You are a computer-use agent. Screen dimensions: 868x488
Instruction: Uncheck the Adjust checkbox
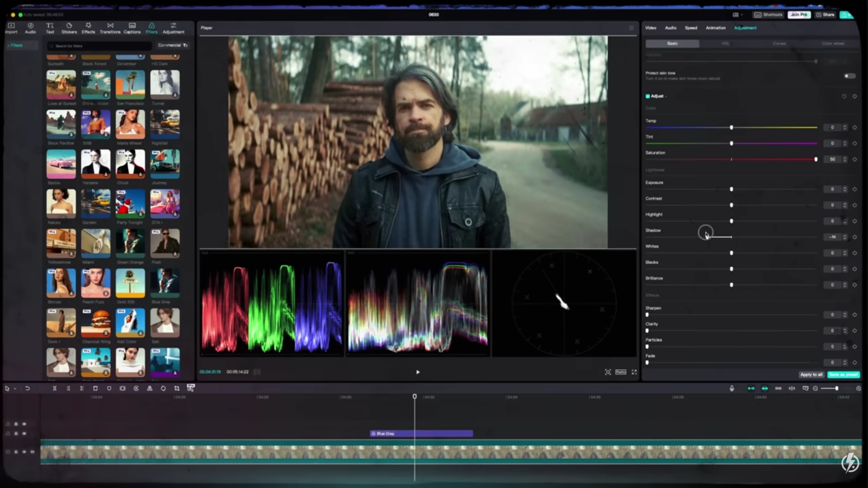(648, 96)
